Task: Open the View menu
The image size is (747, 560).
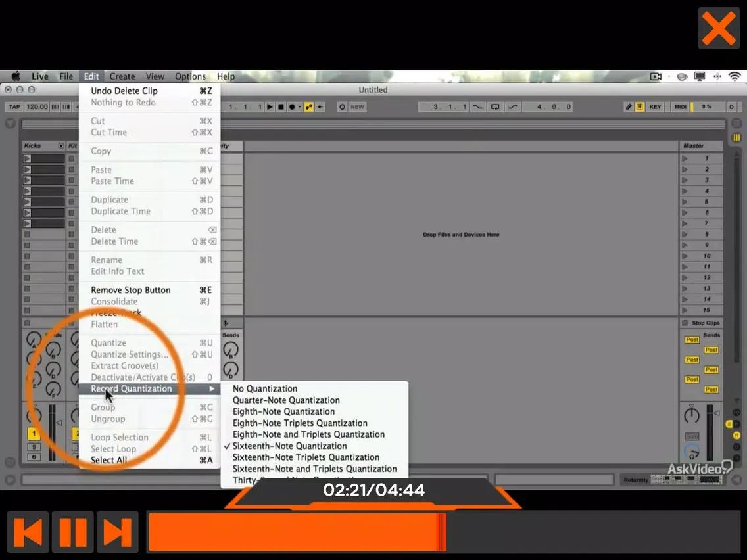Action: (x=155, y=76)
